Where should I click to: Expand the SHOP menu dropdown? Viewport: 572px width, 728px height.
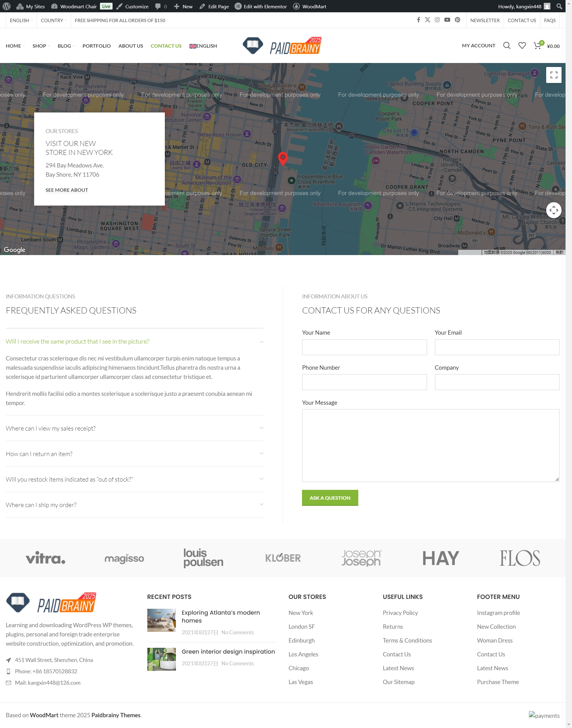41,46
